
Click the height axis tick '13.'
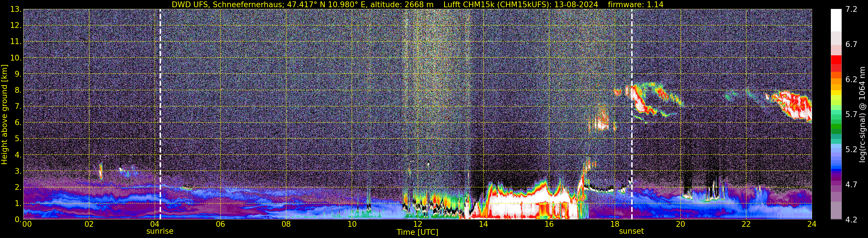coord(16,10)
